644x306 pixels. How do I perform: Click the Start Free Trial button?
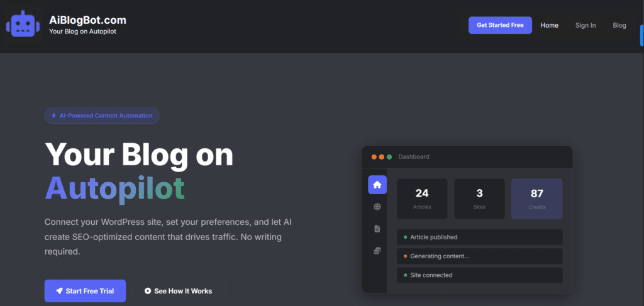[85, 291]
